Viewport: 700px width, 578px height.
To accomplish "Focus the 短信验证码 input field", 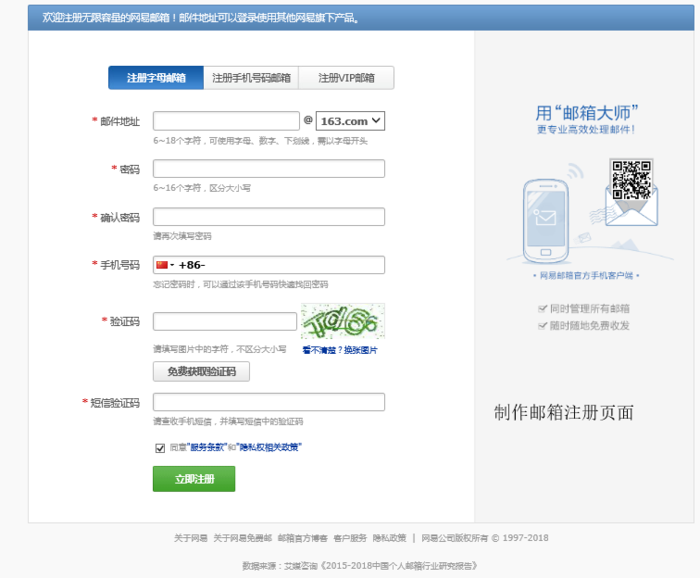I will tap(269, 402).
